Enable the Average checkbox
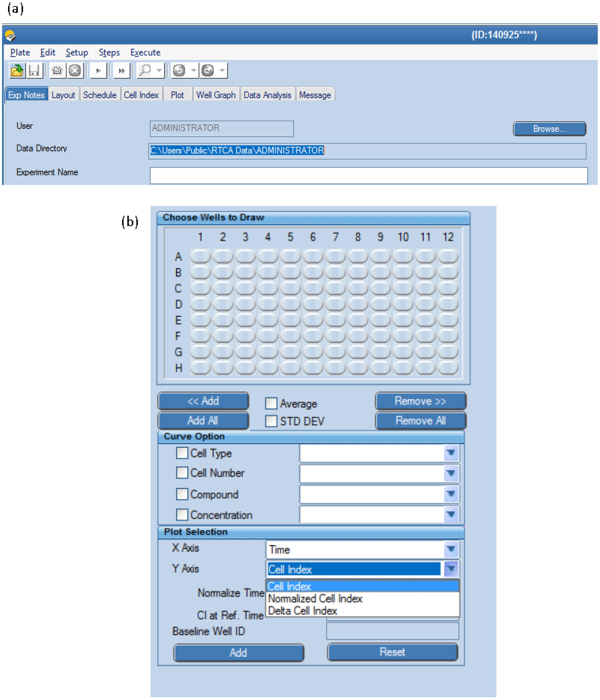The width and height of the screenshot is (600, 700). point(271,403)
